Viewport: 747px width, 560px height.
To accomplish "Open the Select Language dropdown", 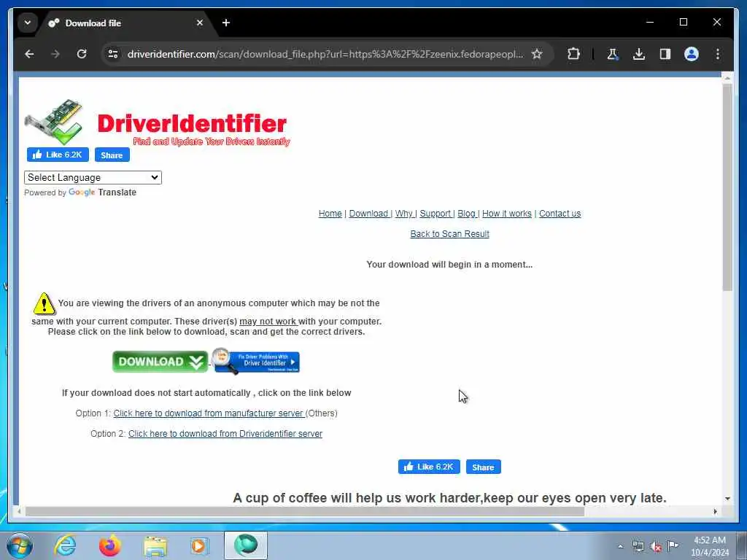I will point(93,178).
